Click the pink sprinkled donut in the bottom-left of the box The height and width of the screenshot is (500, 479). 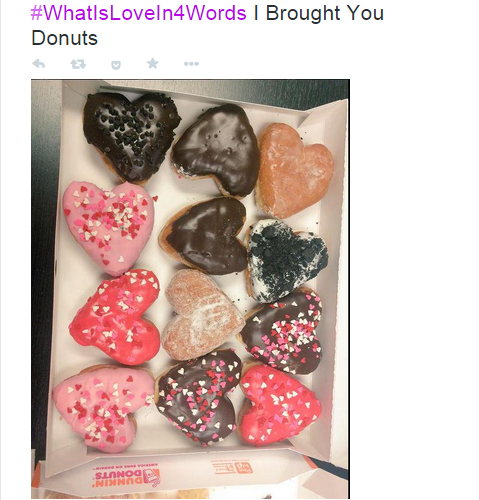pyautogui.click(x=101, y=407)
